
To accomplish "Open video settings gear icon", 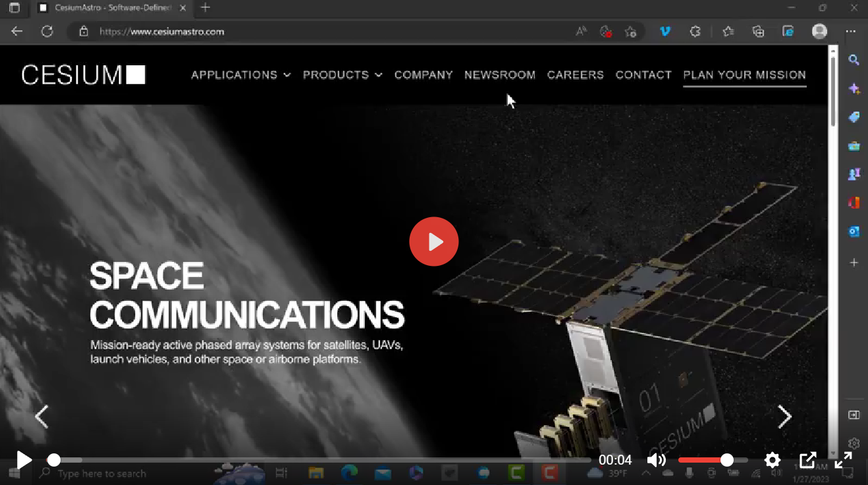I will pos(772,460).
